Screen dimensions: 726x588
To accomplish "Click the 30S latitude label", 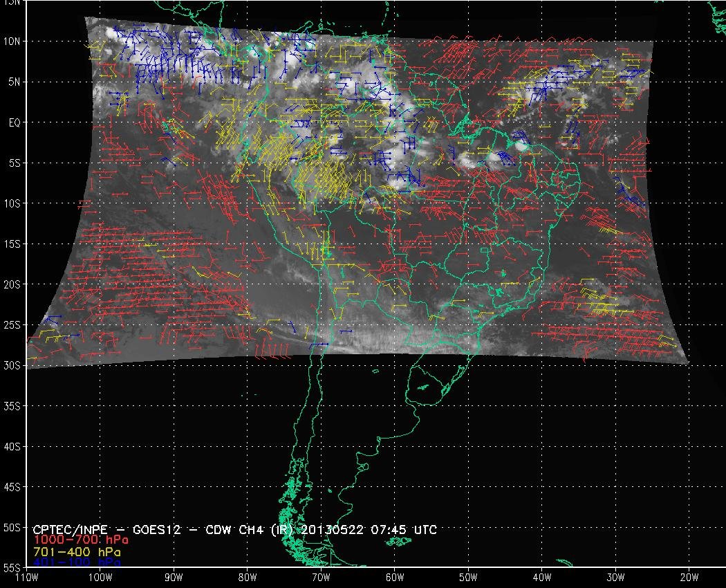I will pos(13,365).
